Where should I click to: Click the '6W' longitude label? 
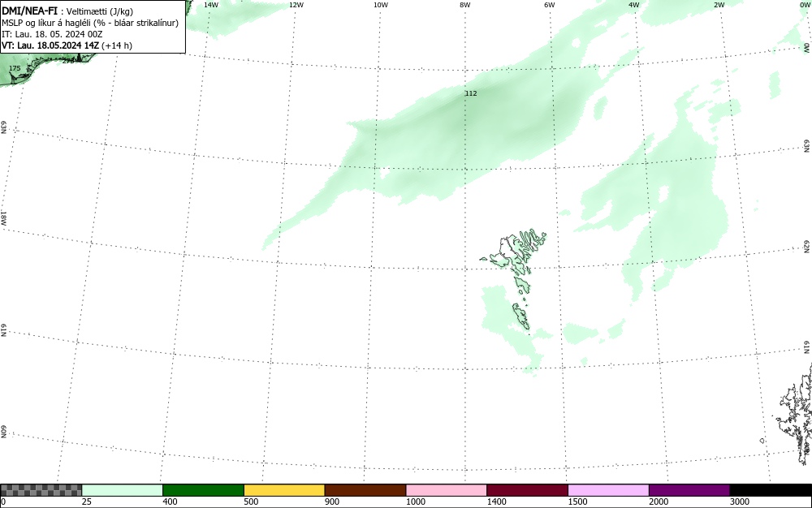pyautogui.click(x=550, y=5)
